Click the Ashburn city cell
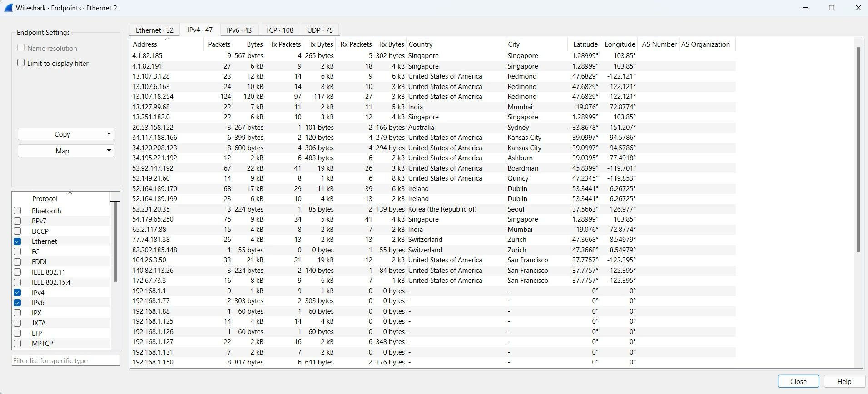 point(520,158)
